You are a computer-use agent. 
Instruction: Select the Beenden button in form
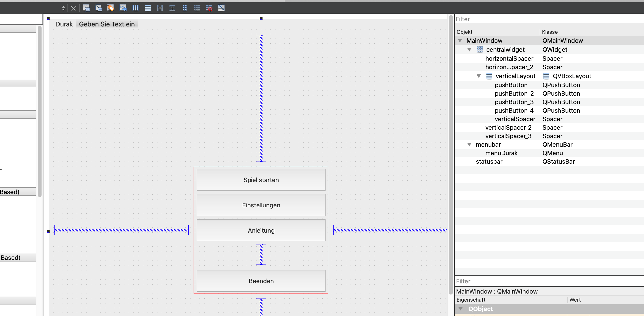pos(261,281)
